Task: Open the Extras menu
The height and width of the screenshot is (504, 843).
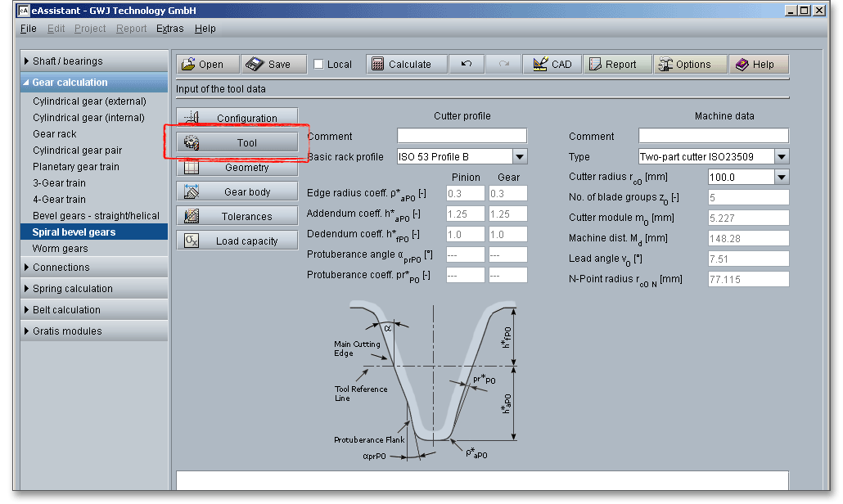Action: 169,29
